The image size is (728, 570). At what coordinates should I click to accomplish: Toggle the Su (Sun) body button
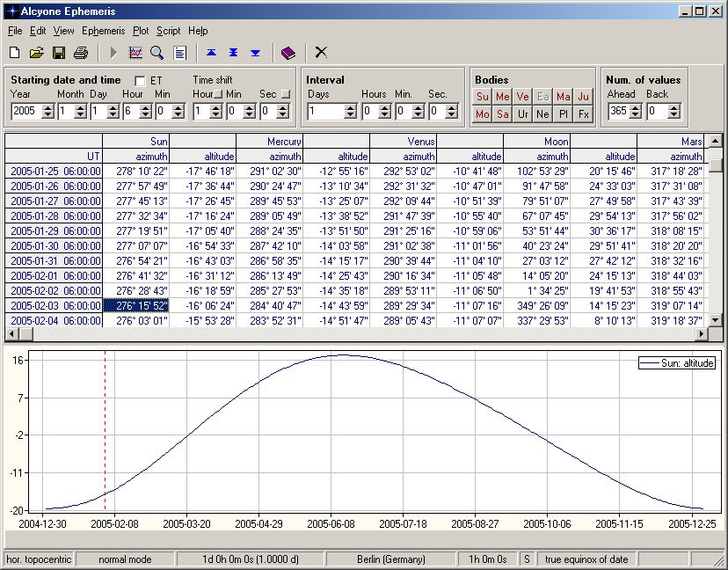[x=483, y=97]
